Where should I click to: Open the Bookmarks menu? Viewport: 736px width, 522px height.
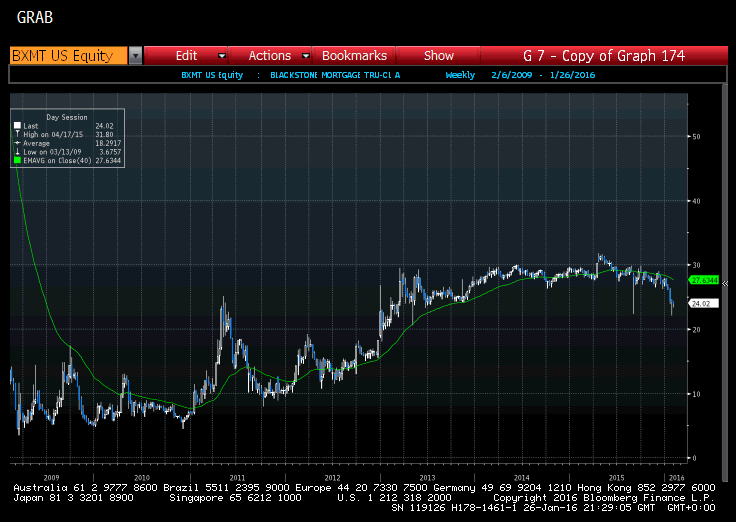pyautogui.click(x=354, y=56)
